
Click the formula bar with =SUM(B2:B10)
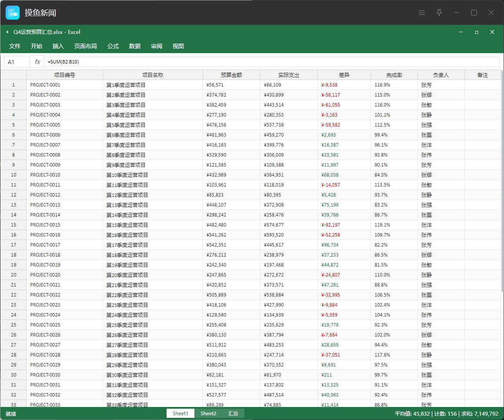click(272, 62)
